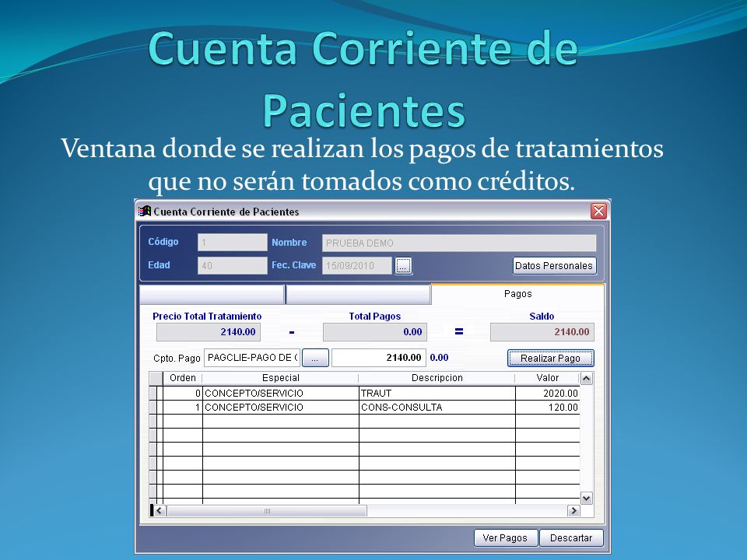The image size is (747, 560).
Task: Click the horizontal scrollbar thumb
Action: [267, 510]
